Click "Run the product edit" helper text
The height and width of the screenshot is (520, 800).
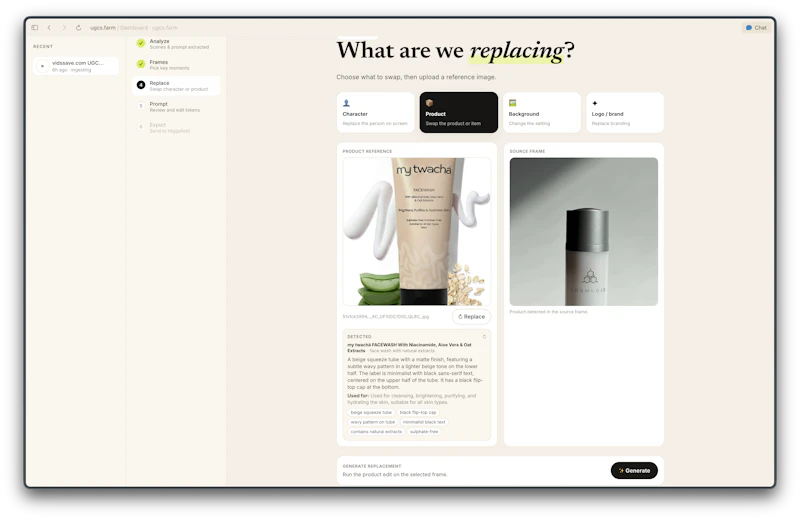point(395,475)
